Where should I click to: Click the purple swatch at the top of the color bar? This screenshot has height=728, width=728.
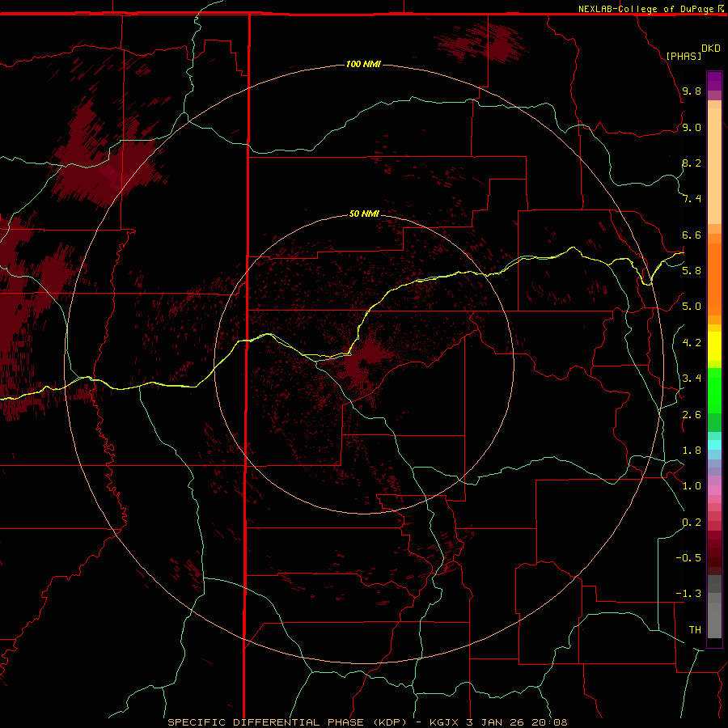(714, 81)
